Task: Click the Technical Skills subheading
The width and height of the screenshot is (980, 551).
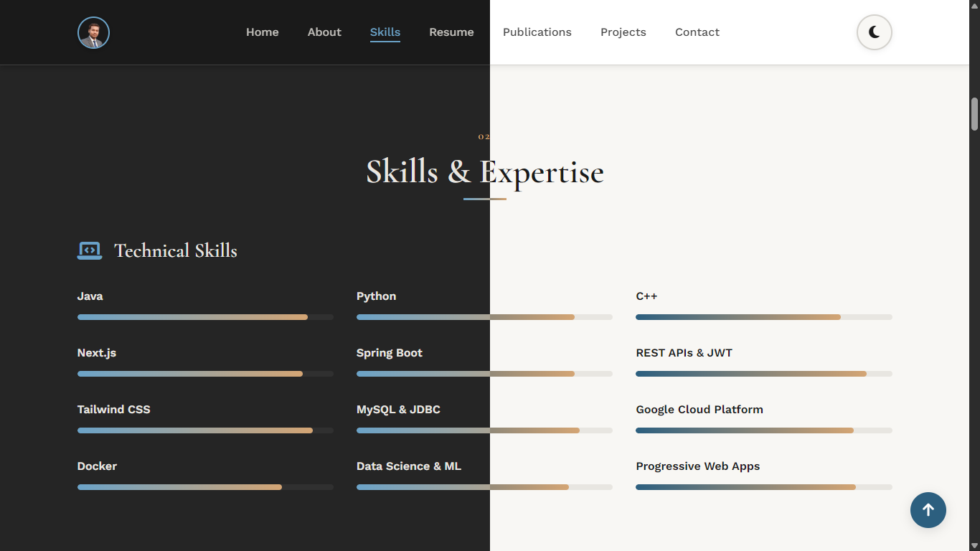Action: click(176, 250)
